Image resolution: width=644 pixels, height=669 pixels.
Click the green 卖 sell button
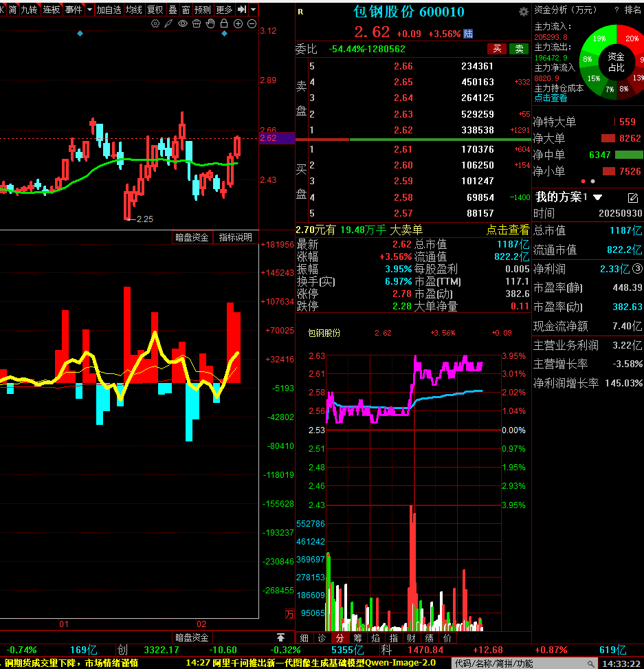(x=519, y=49)
